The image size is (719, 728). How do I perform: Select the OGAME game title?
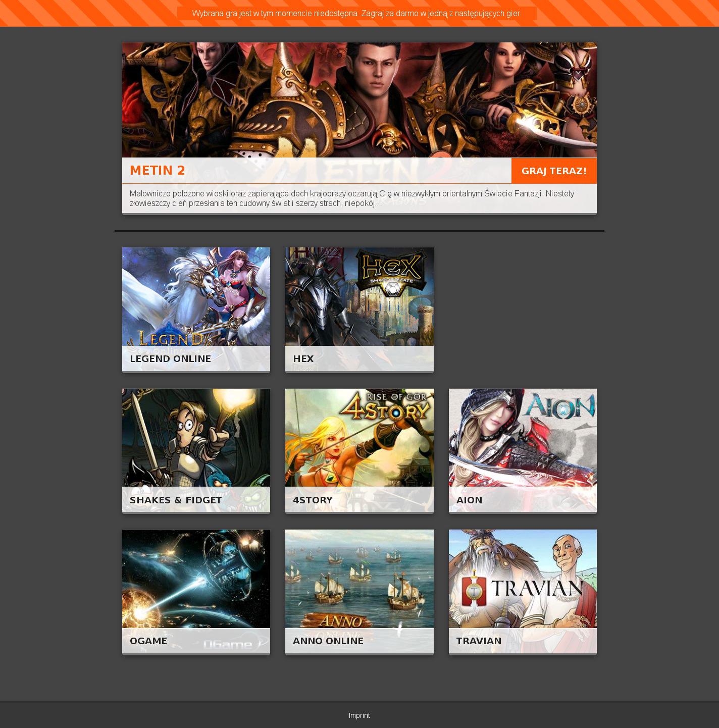click(148, 641)
